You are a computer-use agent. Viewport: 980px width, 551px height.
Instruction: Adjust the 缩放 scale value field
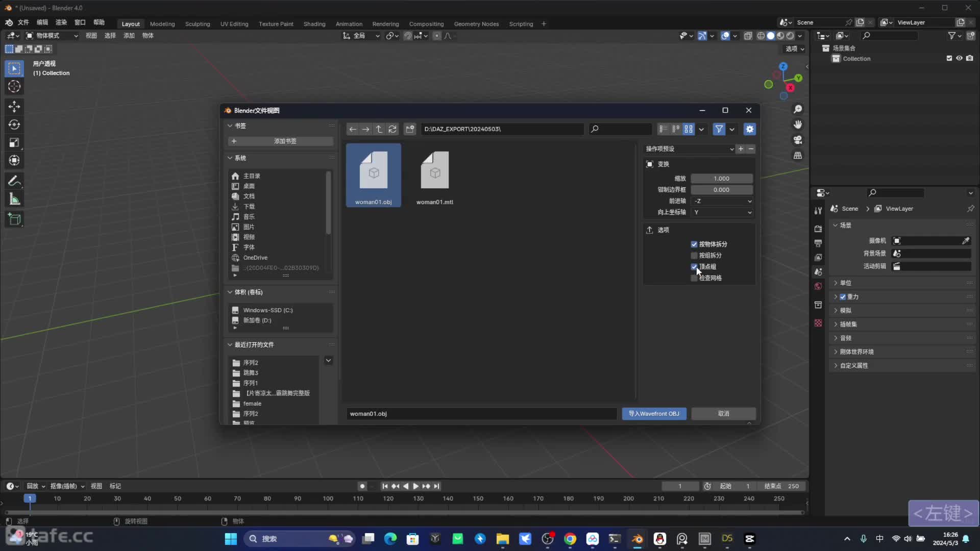(722, 179)
